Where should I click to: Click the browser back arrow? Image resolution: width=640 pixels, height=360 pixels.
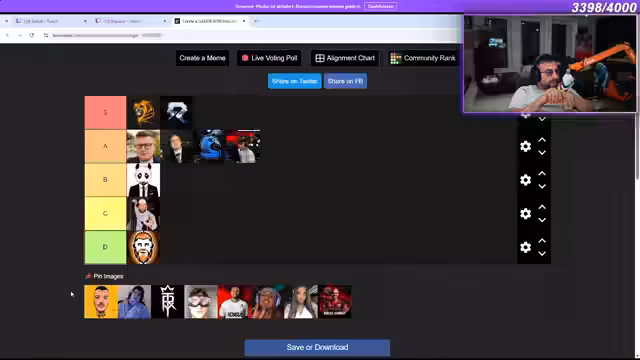[x=7, y=36]
